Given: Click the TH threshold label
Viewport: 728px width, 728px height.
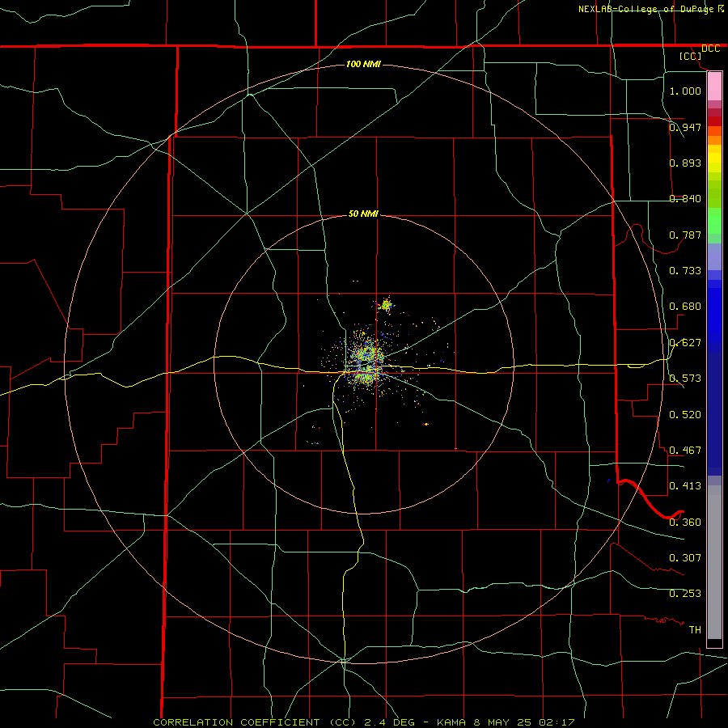Looking at the screenshot, I should pos(695,629).
